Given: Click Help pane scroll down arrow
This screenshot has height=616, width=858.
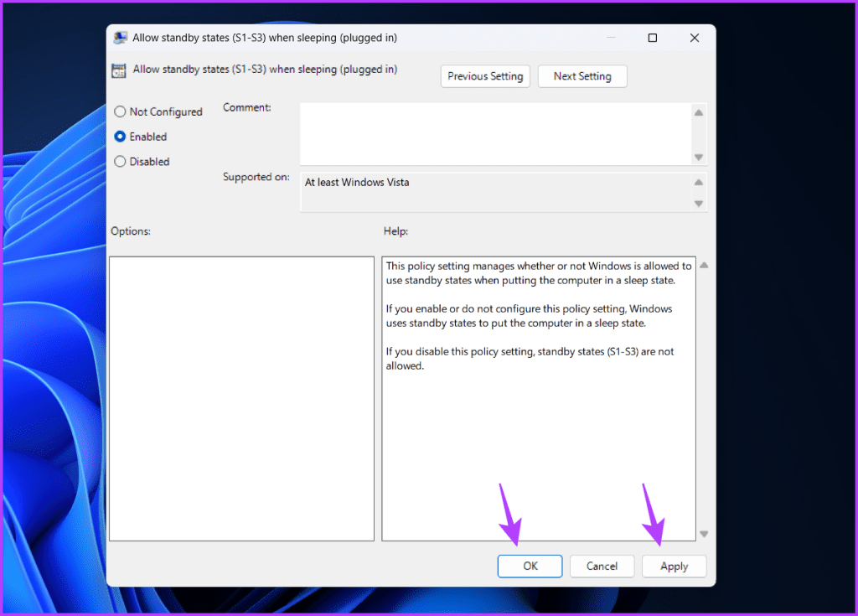Looking at the screenshot, I should coord(704,534).
